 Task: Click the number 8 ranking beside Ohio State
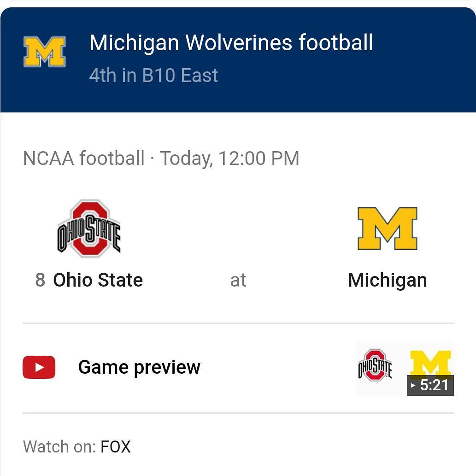tap(40, 280)
